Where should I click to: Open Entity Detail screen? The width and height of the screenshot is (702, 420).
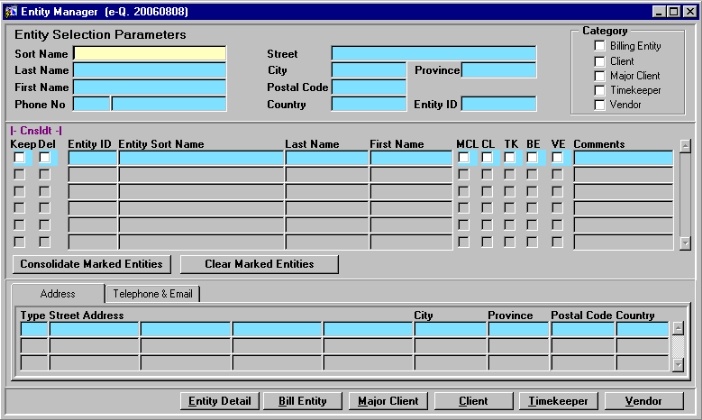click(221, 401)
